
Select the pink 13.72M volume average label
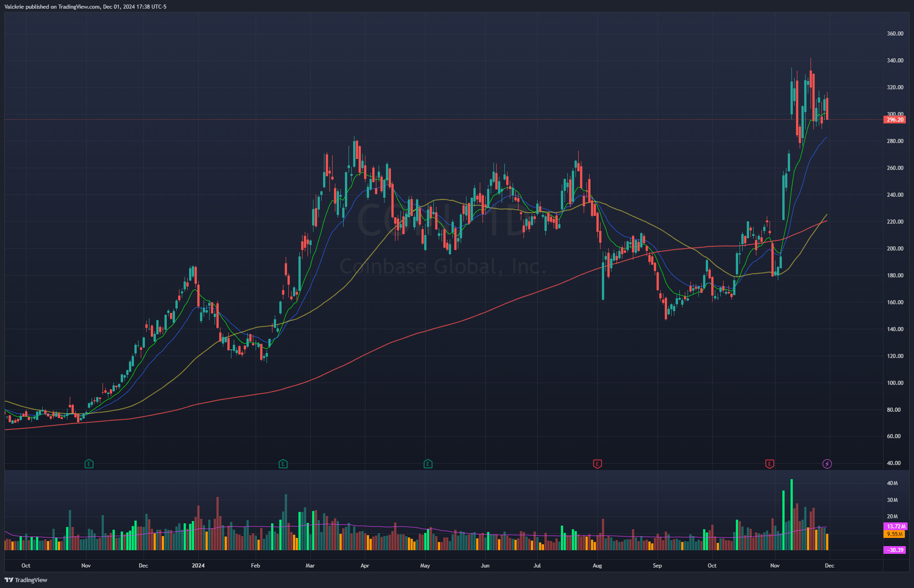[895, 526]
